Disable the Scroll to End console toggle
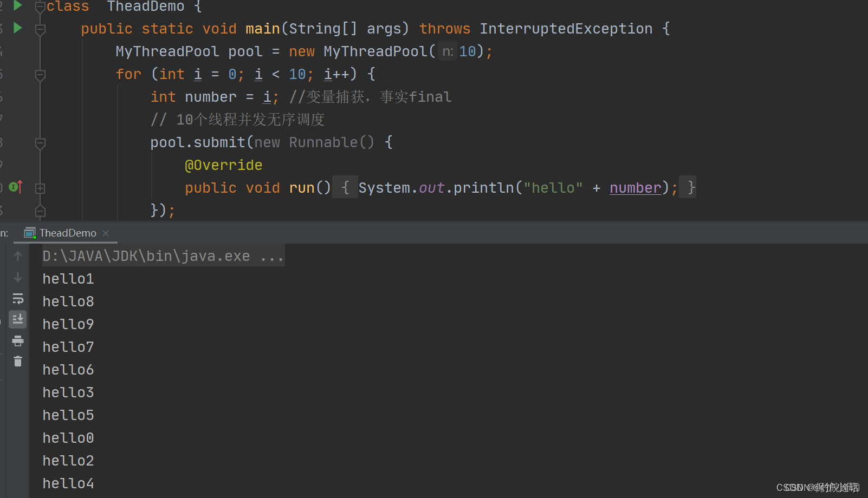The width and height of the screenshot is (868, 498). [18, 319]
